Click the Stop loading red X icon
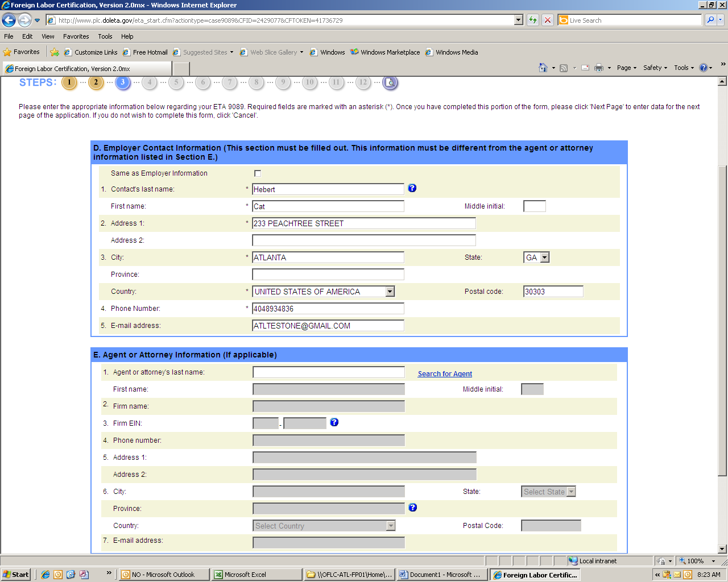Screen dimensions: 728x582 coord(548,20)
